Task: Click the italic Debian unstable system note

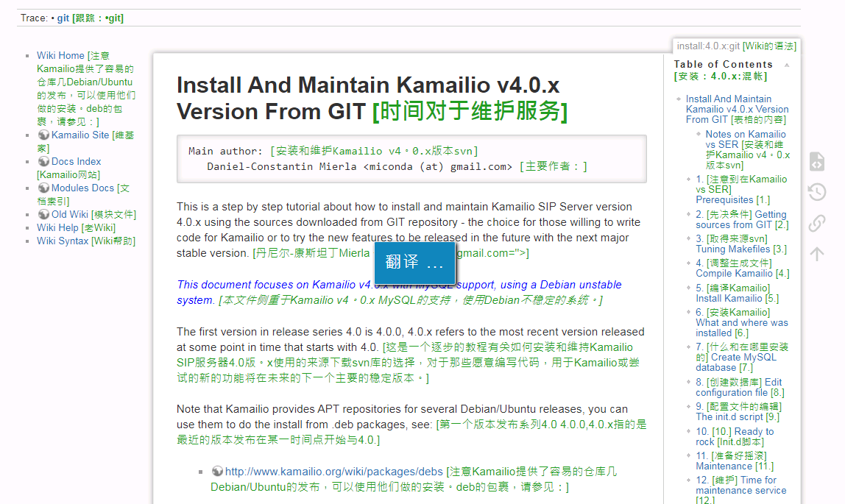Action: [399, 292]
